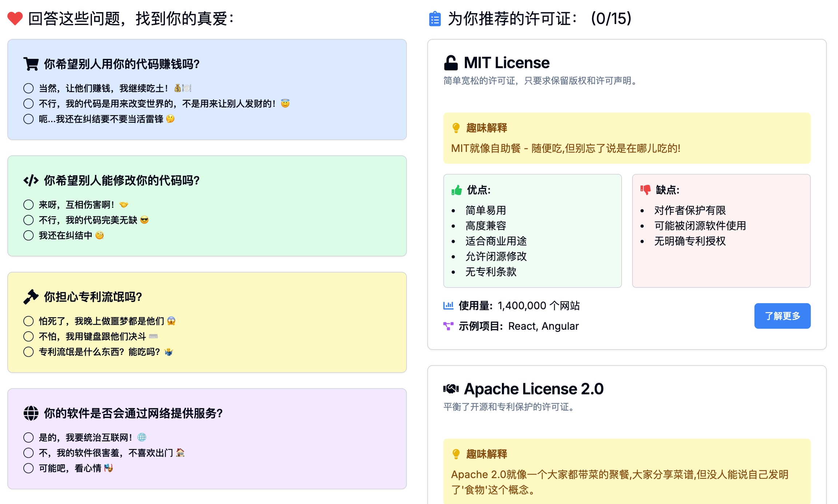Image resolution: width=838 pixels, height=504 pixels.
Task: Choose '呃...我还在纠结要不要当活雷锋' option
Action: point(28,119)
